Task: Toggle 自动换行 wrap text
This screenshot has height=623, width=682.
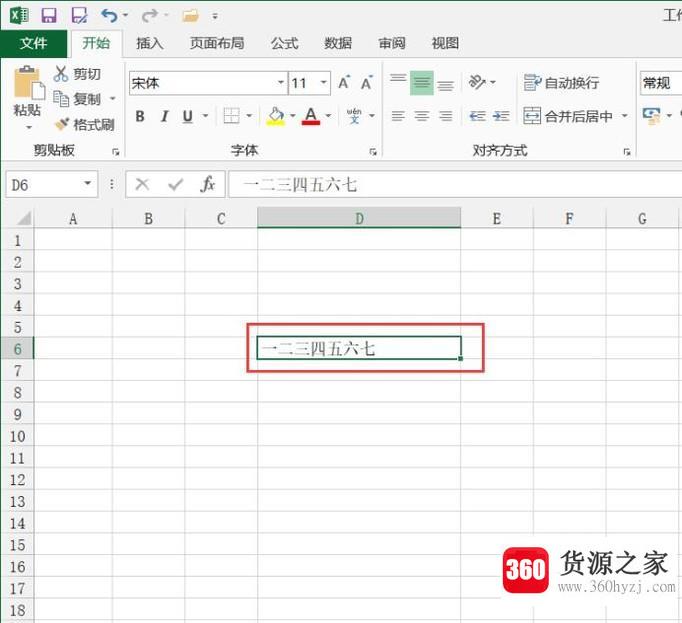Action: coord(561,82)
